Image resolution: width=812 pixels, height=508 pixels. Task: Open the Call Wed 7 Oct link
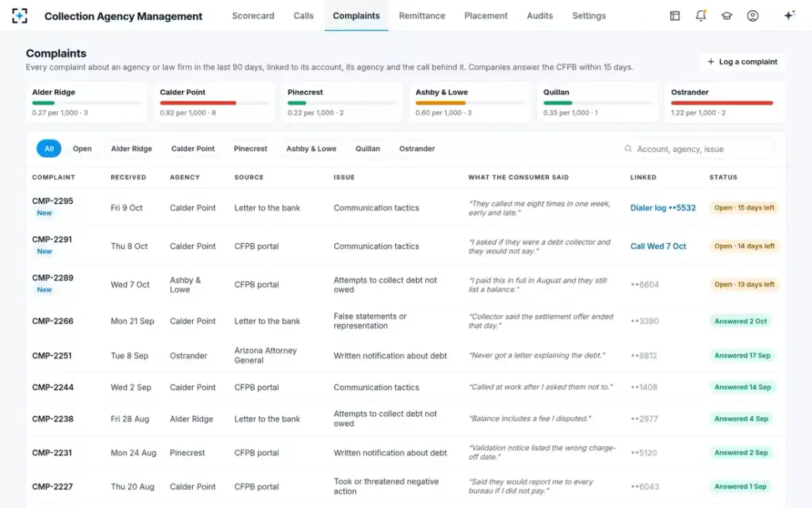click(x=658, y=247)
